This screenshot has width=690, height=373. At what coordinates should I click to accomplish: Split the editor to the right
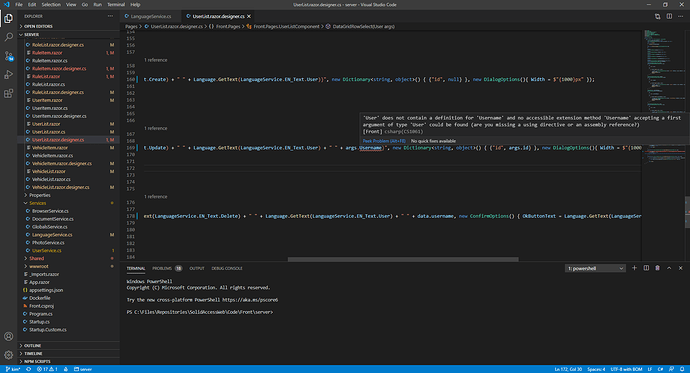coord(669,16)
